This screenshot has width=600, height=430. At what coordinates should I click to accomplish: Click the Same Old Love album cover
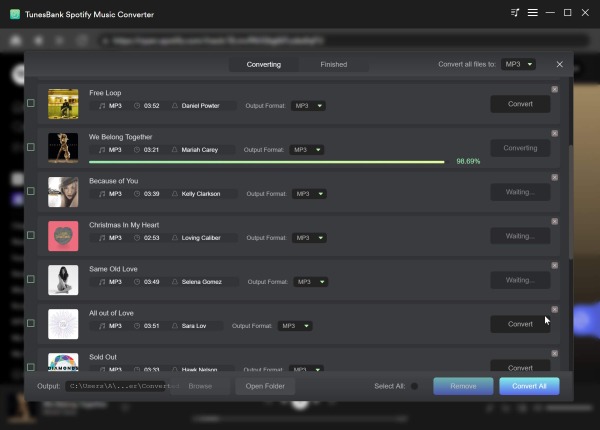[x=63, y=280]
